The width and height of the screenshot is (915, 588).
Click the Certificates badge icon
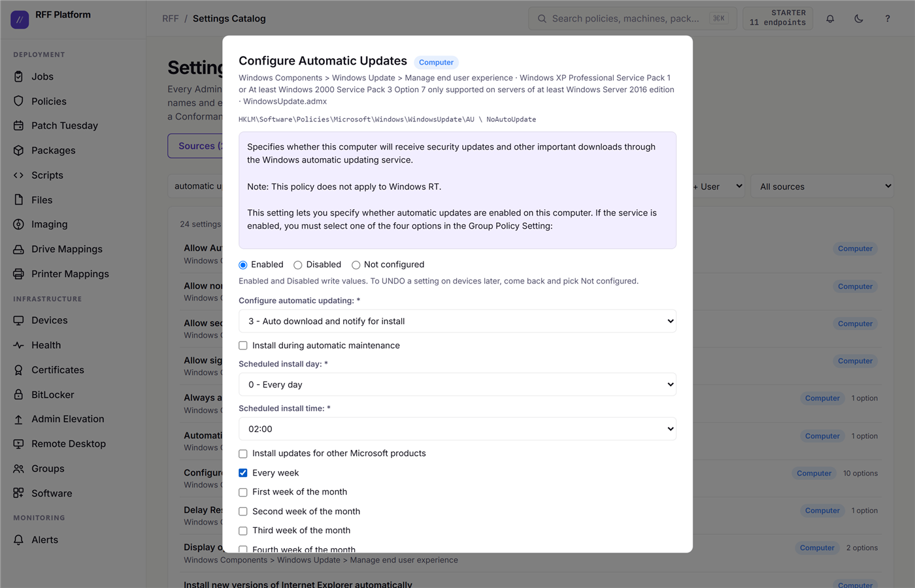[x=18, y=370]
